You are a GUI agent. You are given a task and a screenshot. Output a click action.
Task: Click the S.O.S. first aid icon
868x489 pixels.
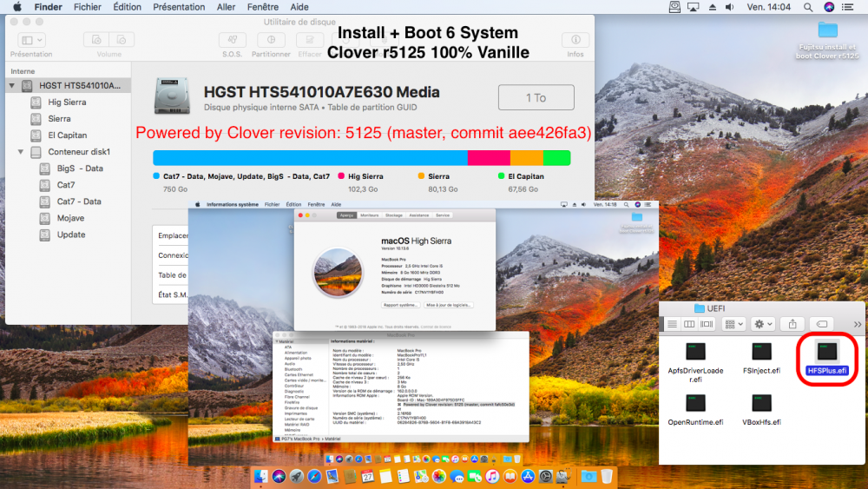[x=233, y=40]
